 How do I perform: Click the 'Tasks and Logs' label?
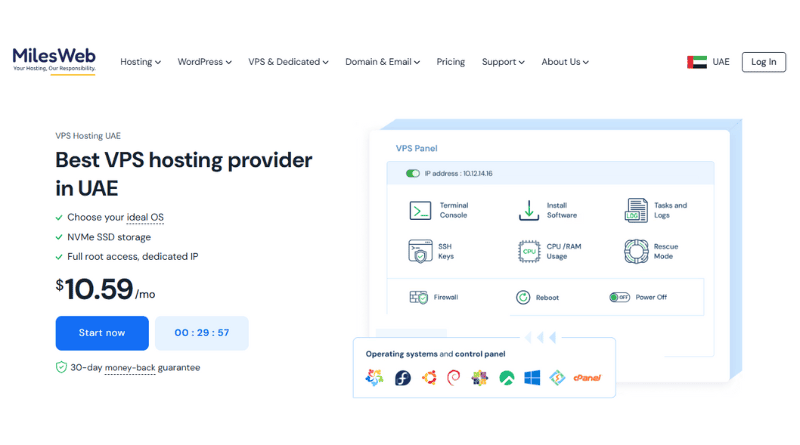click(670, 210)
